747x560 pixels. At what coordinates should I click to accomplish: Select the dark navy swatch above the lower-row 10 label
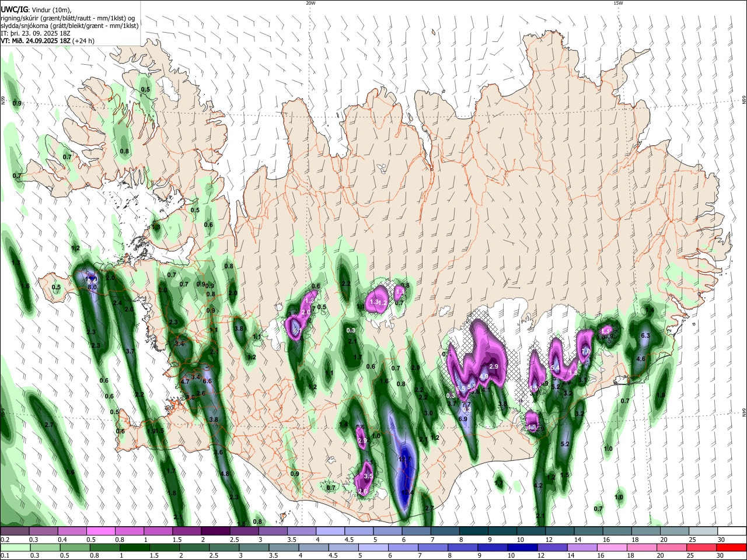pyautogui.click(x=521, y=547)
